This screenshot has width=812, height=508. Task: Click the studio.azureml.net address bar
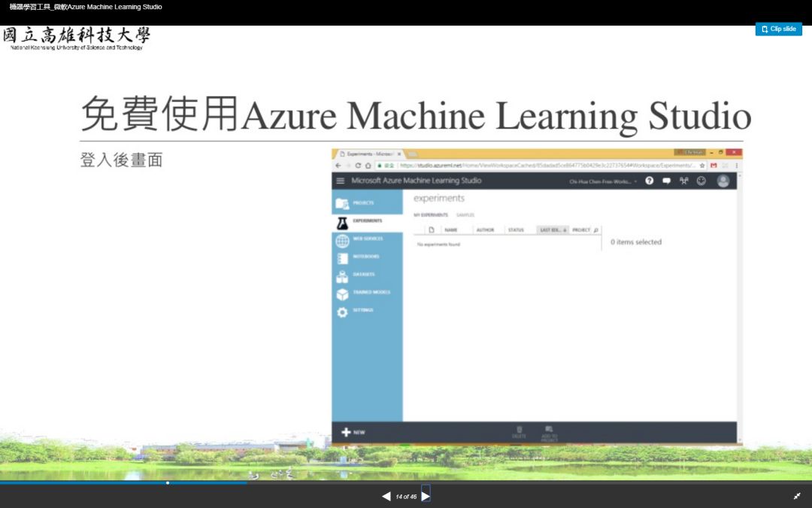click(541, 166)
